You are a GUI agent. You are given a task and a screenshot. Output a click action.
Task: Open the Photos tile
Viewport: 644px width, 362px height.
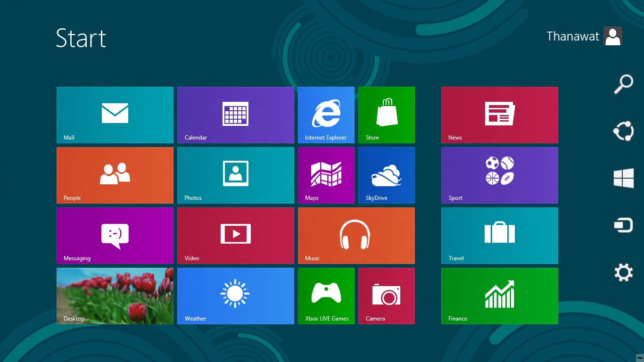236,175
